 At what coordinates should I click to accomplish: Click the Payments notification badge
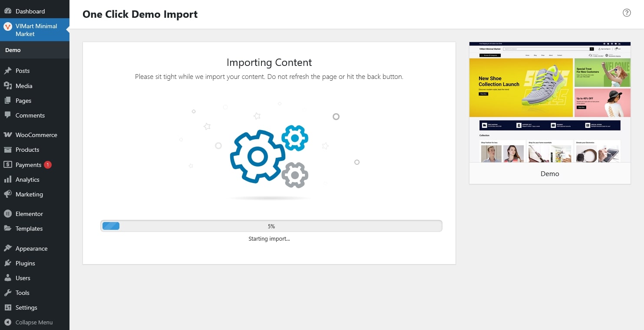[48, 165]
